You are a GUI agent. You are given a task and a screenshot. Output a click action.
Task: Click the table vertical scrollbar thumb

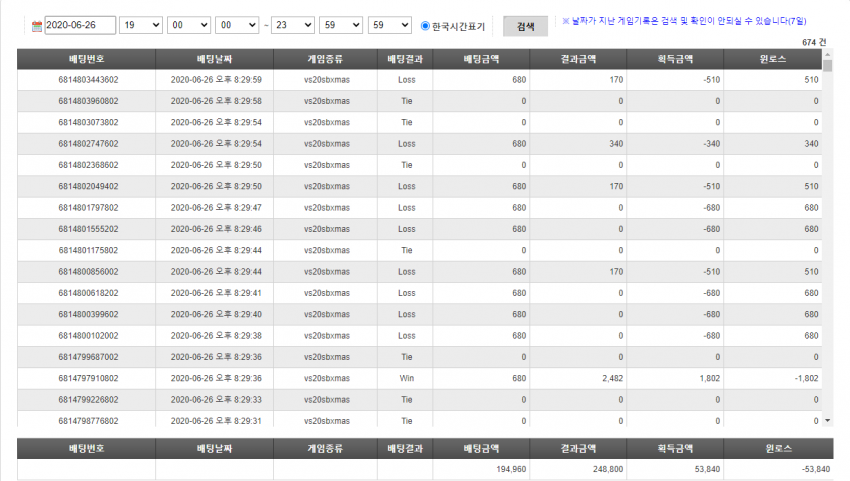click(x=827, y=66)
